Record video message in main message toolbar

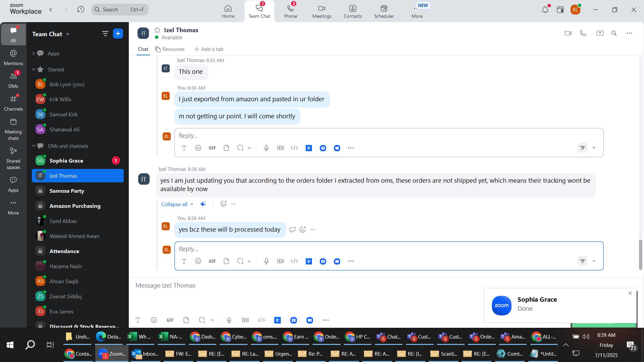[x=245, y=320]
